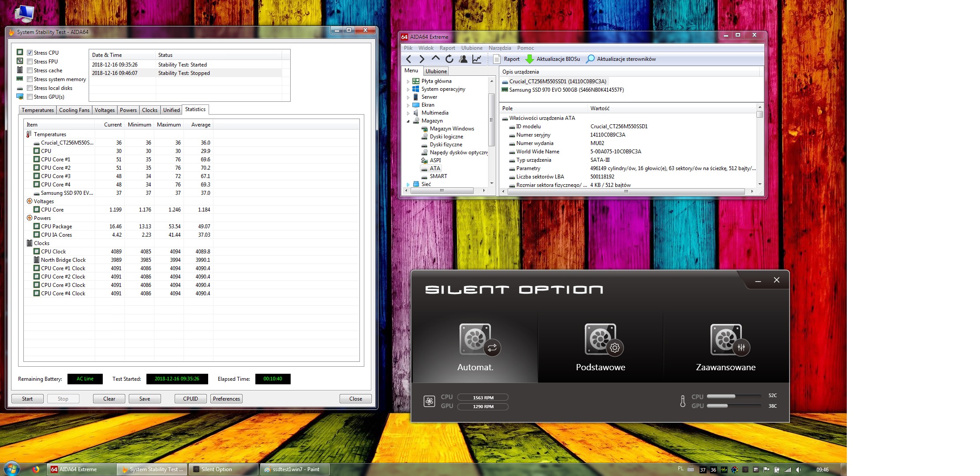Click the Close button in stability test

tap(355, 399)
